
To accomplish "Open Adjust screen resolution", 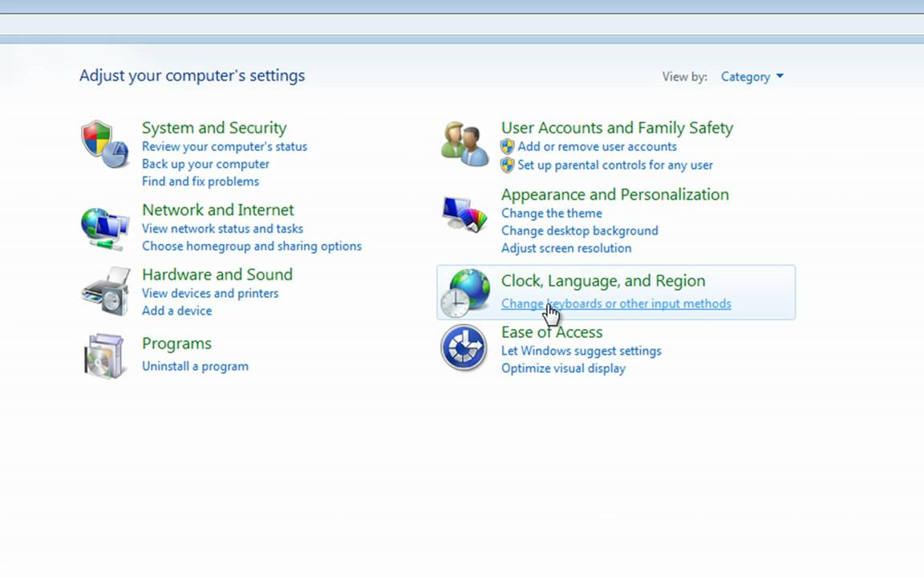I will 566,248.
